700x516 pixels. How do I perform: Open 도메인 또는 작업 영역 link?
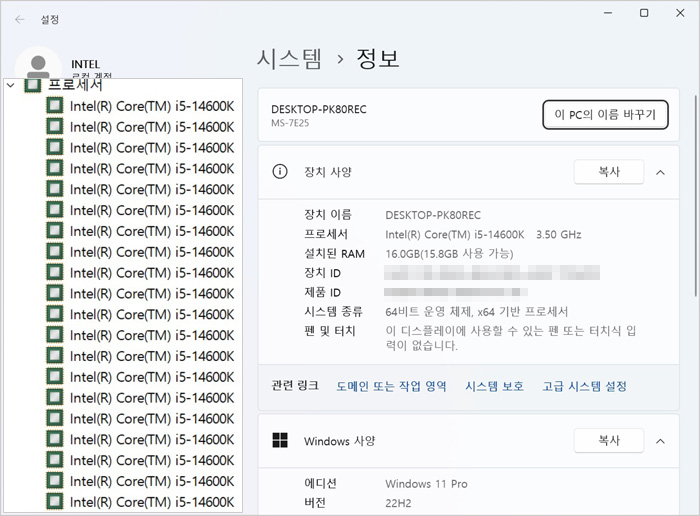[x=391, y=386]
